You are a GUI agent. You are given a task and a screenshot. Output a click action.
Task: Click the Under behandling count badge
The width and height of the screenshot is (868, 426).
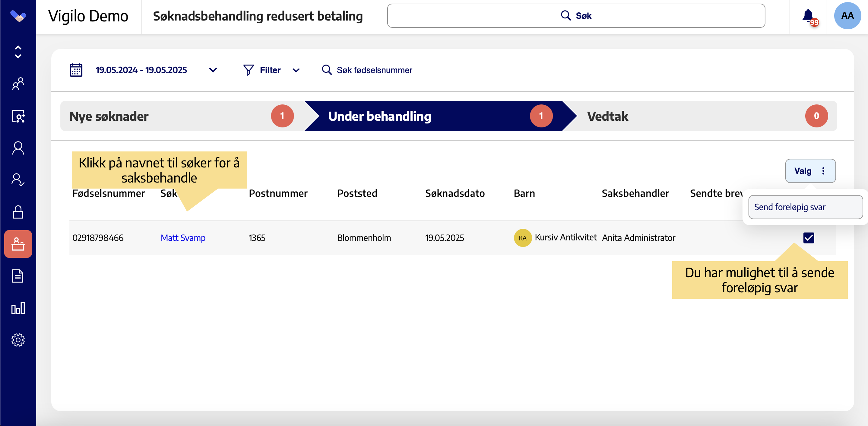(541, 116)
